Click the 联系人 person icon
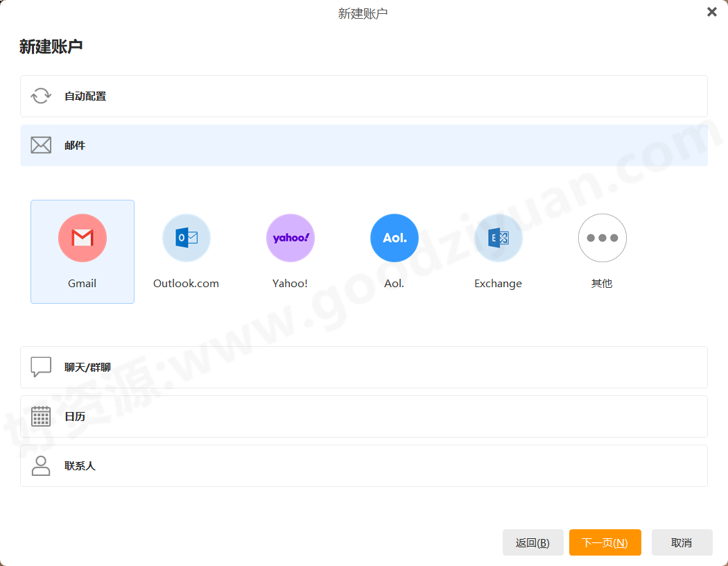 (41, 465)
